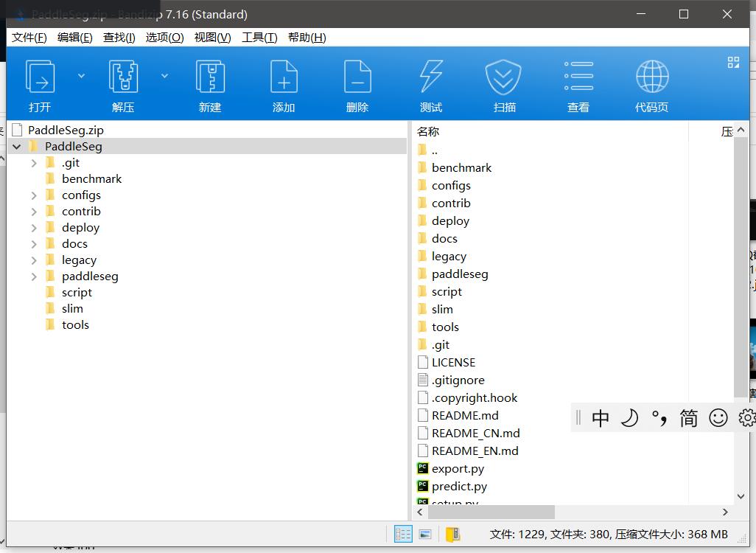Select slim folder in left tree
The width and height of the screenshot is (756, 553).
point(72,309)
